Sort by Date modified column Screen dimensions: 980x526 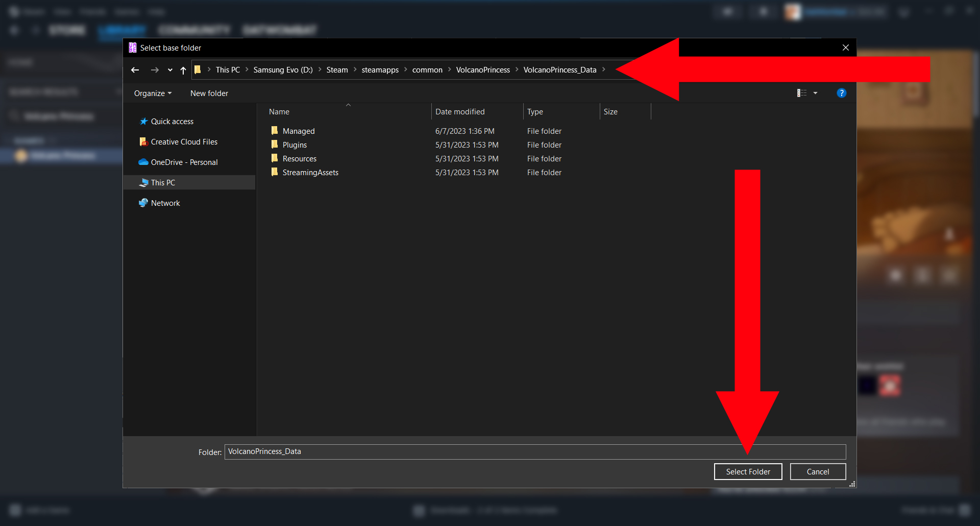(x=460, y=112)
